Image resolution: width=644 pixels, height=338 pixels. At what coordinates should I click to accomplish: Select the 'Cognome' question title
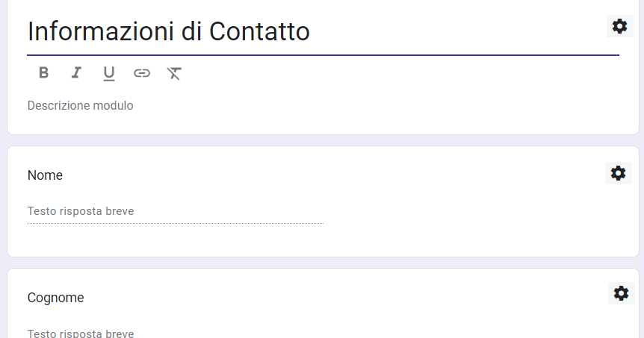point(55,298)
